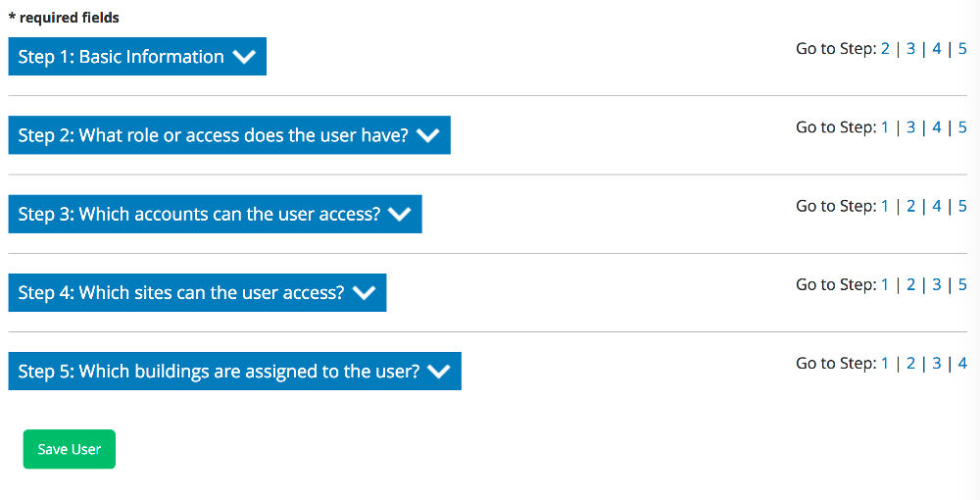Click chevron icon in Step 5 header

click(439, 372)
